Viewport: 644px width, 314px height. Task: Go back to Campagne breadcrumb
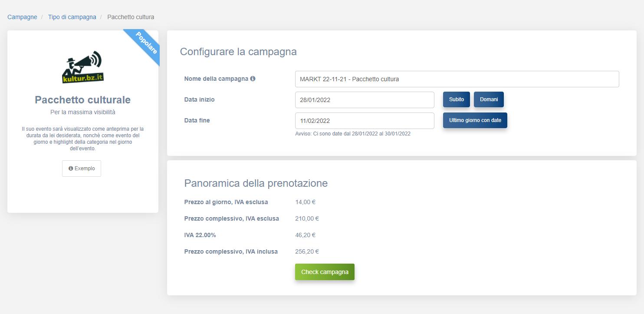[22, 17]
